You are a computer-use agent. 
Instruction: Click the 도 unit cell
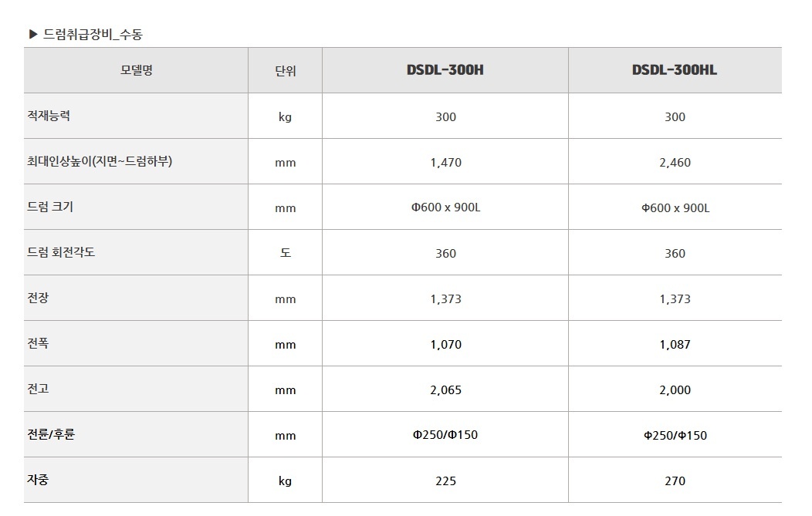[286, 253]
